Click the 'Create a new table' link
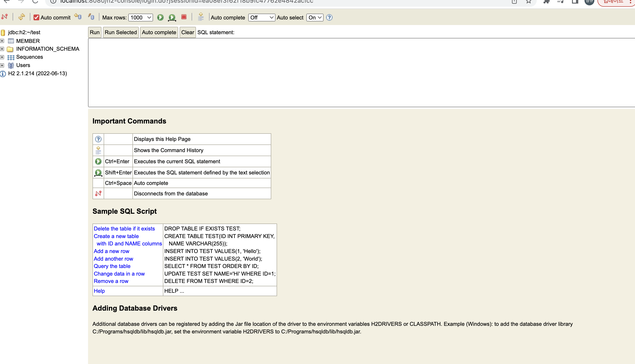 (x=116, y=236)
